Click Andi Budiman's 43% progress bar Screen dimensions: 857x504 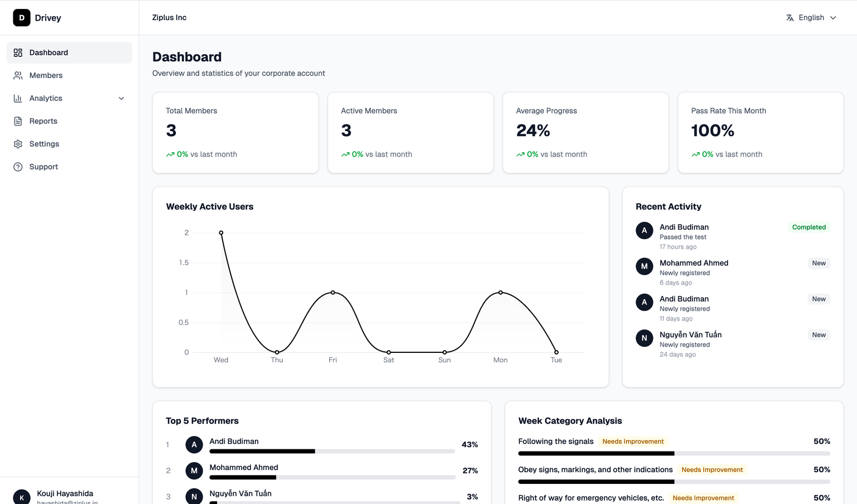[331, 451]
